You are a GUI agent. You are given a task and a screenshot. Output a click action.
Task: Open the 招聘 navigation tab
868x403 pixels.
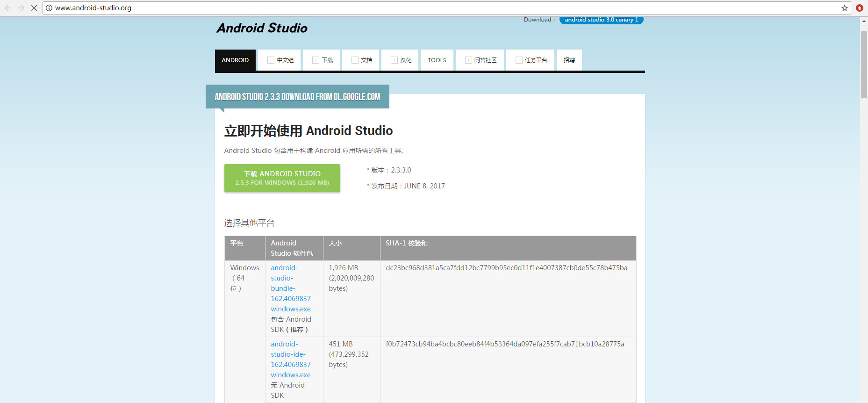569,60
